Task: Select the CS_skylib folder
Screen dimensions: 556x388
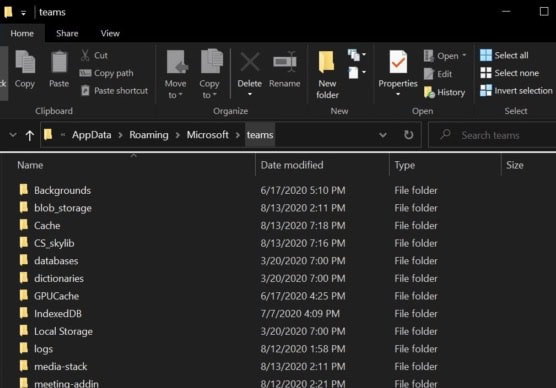Action: tap(54, 243)
